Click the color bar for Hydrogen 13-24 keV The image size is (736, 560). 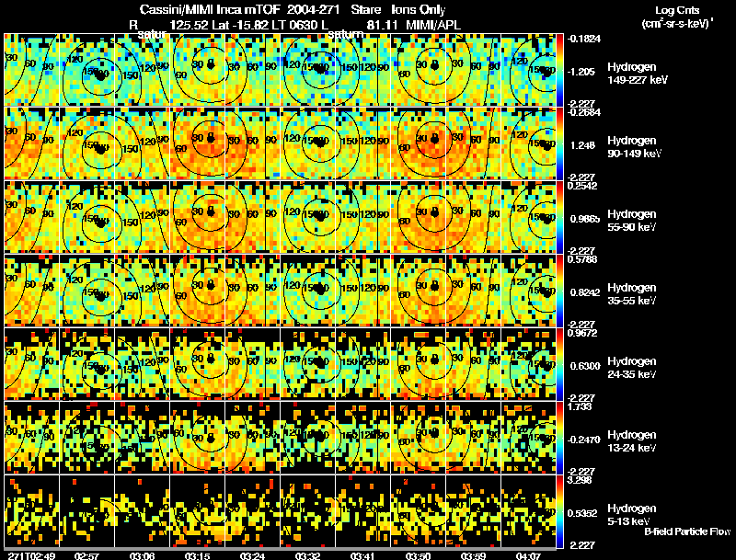tap(560, 439)
